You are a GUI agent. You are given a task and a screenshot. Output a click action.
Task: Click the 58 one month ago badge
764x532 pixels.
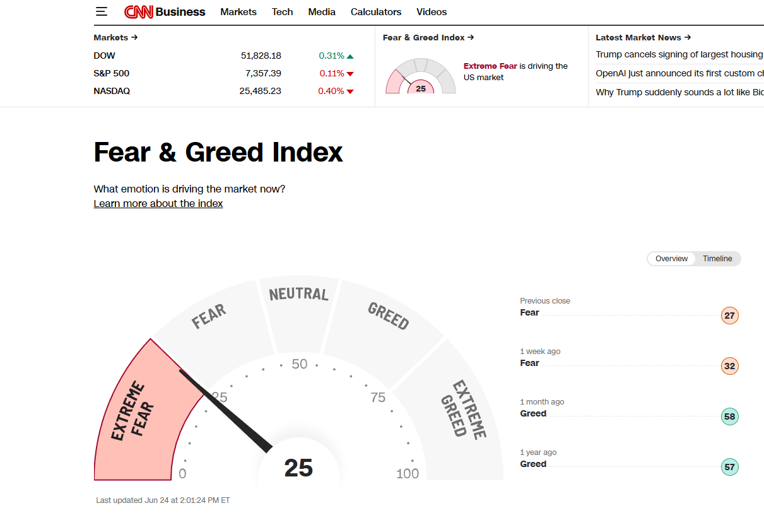(729, 417)
